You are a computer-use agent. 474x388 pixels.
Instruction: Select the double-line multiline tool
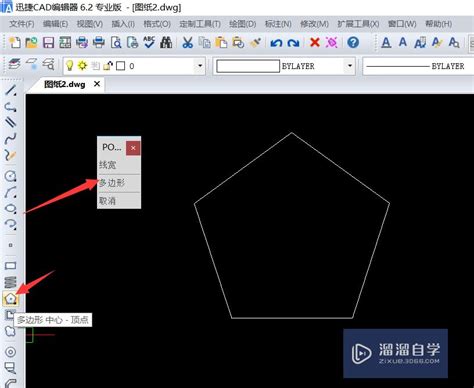point(11,121)
